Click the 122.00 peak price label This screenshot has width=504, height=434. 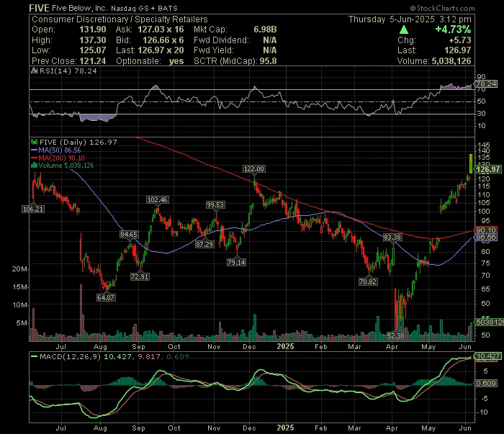(x=254, y=168)
